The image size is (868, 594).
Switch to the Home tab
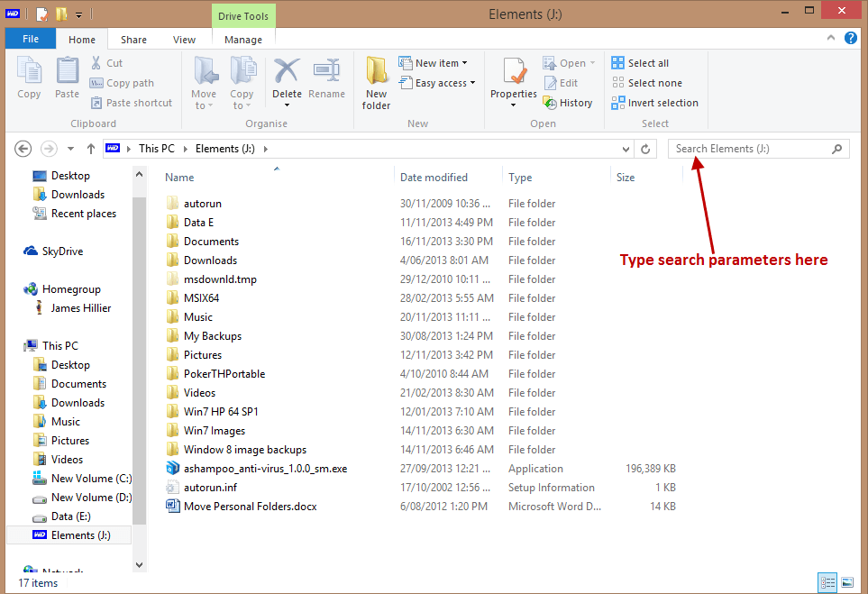pyautogui.click(x=82, y=40)
